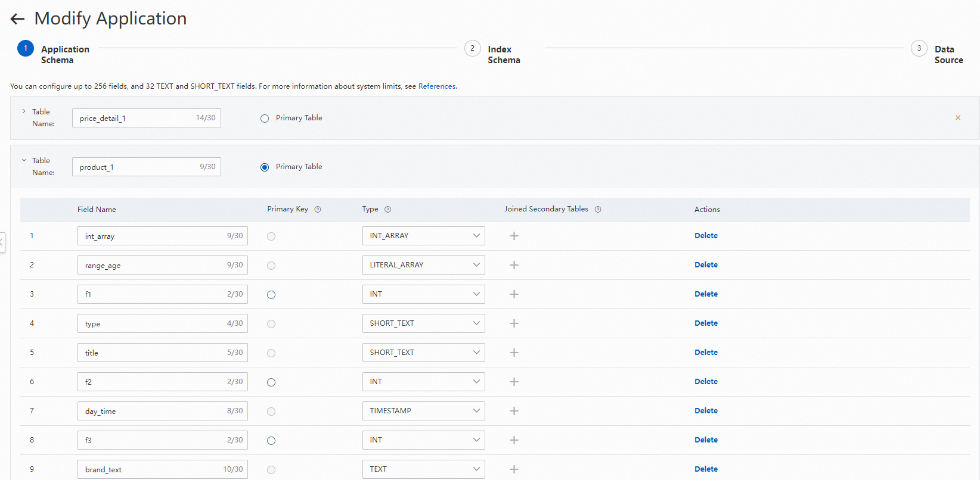980x480 pixels.
Task: Remove the price_detail_1 table with the X icon
Action: tap(958, 118)
